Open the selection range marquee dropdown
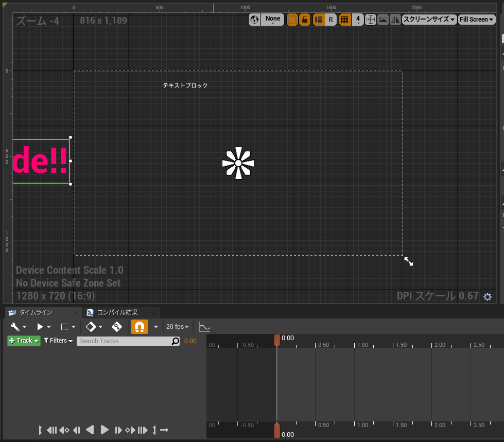Viewport: 504px width, 442px height. pos(68,327)
